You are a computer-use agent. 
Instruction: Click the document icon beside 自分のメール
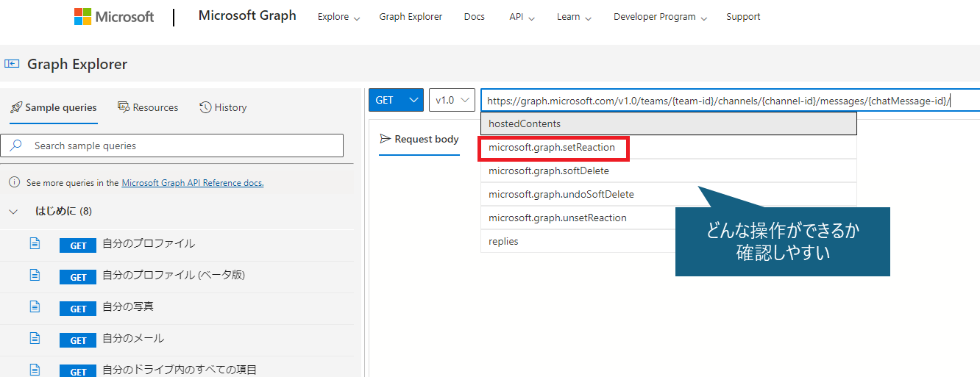click(35, 338)
